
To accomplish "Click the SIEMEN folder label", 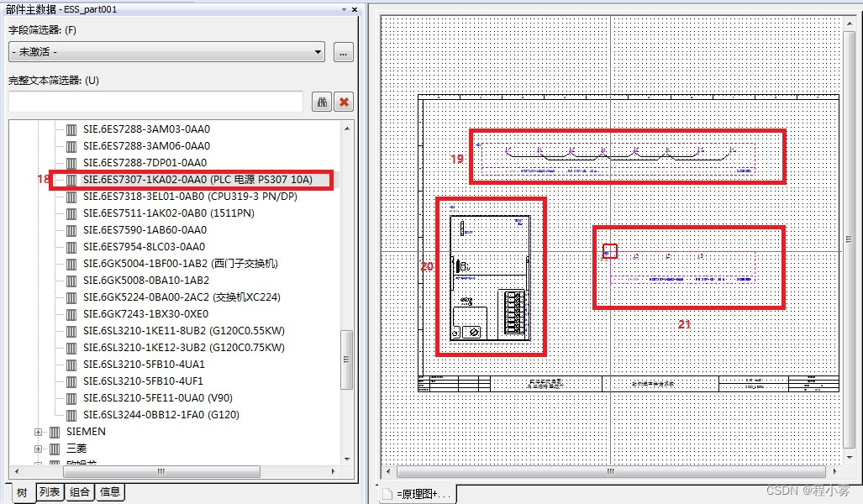I will [x=86, y=432].
